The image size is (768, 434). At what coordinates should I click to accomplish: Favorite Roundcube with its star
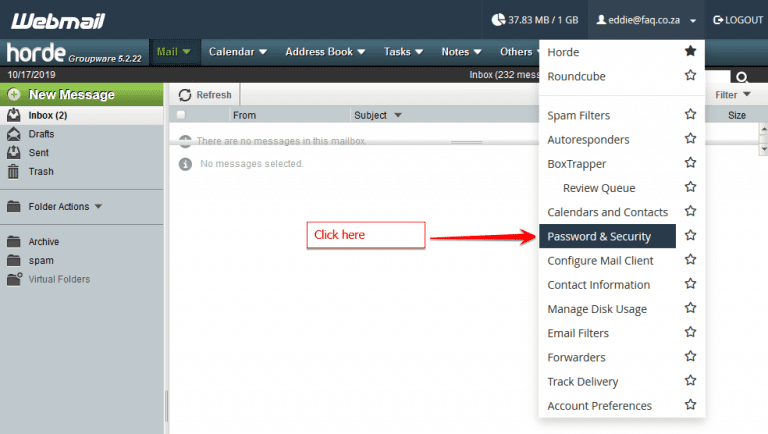click(690, 76)
